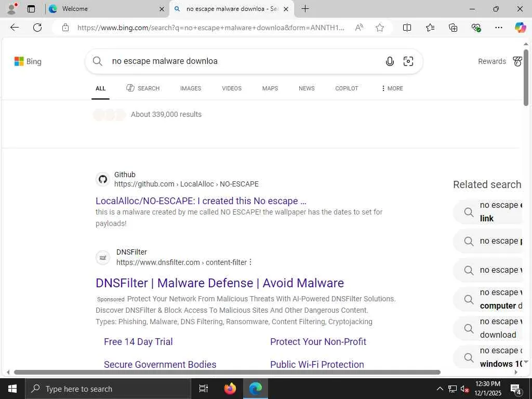Open the tab actions menu icon
532x399 pixels.
31,9
